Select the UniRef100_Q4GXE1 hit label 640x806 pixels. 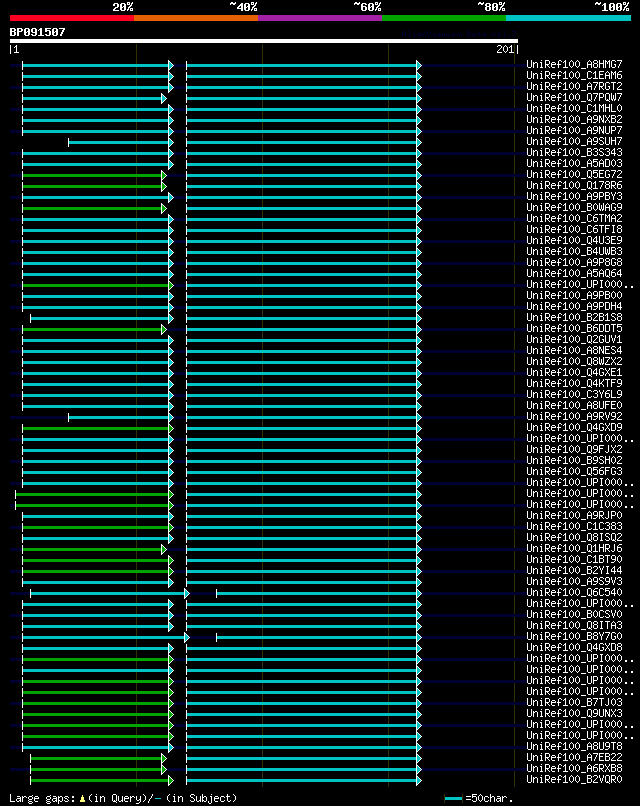point(574,372)
